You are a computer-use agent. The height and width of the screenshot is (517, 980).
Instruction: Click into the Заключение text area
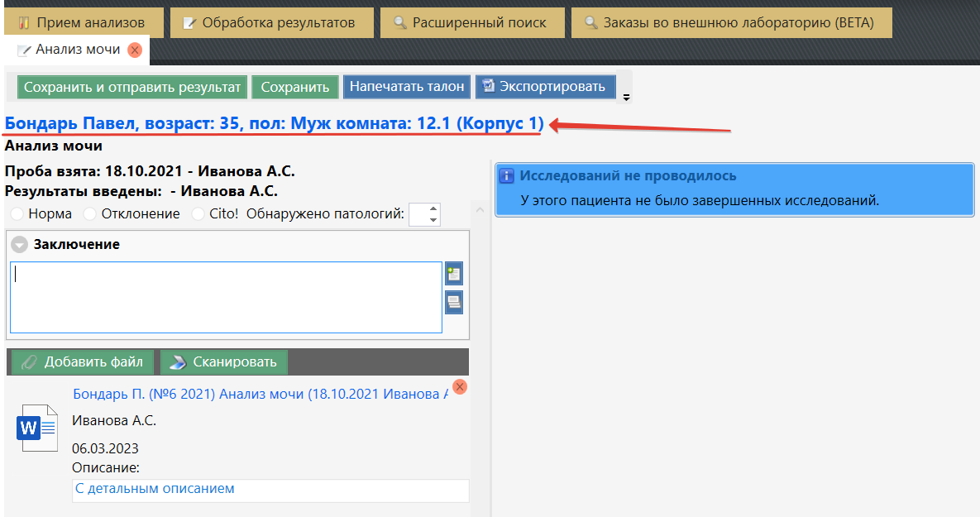coord(225,297)
